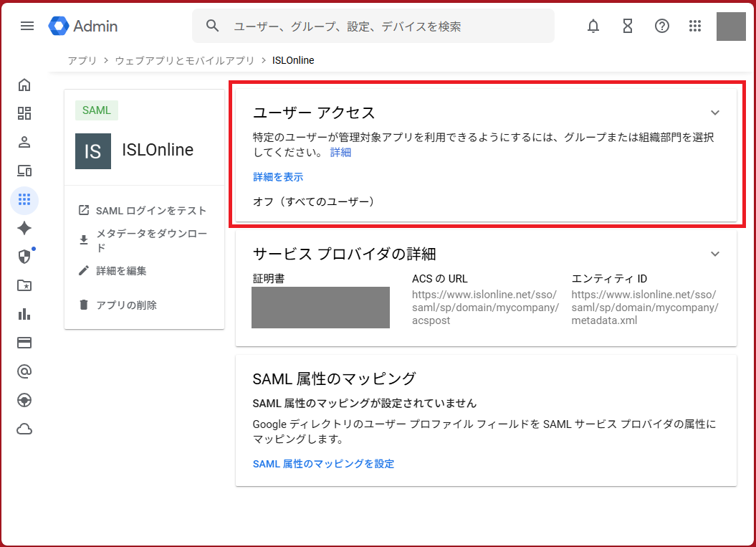756x547 pixels.
Task: Expand the ユーザー アクセス section chevron
Action: coord(714,113)
